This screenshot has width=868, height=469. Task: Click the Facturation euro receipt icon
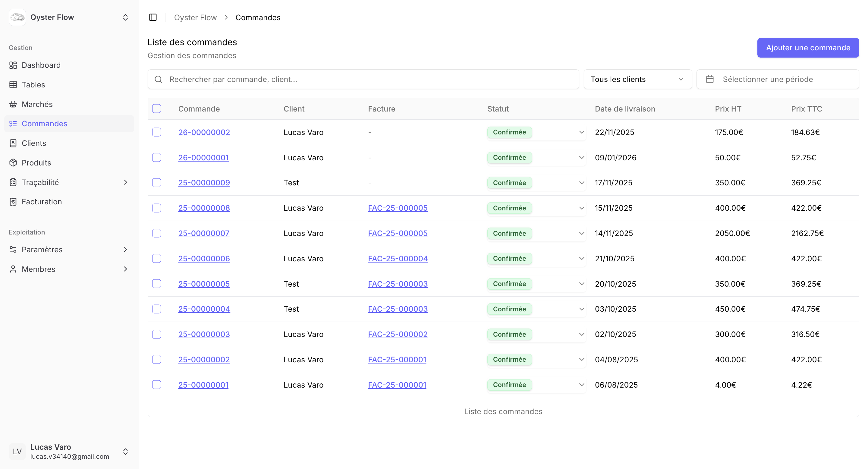(13, 202)
